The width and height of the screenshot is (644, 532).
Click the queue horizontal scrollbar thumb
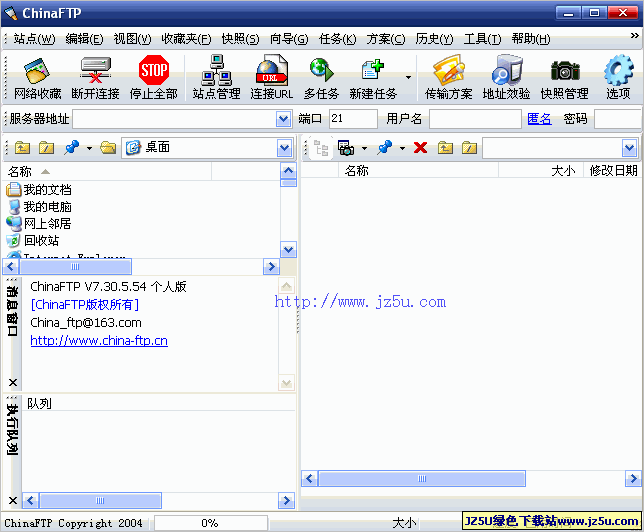point(100,500)
